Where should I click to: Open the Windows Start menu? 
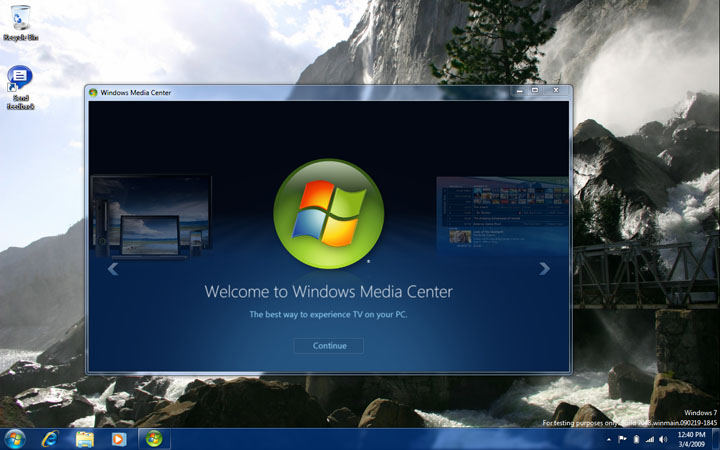[14, 439]
